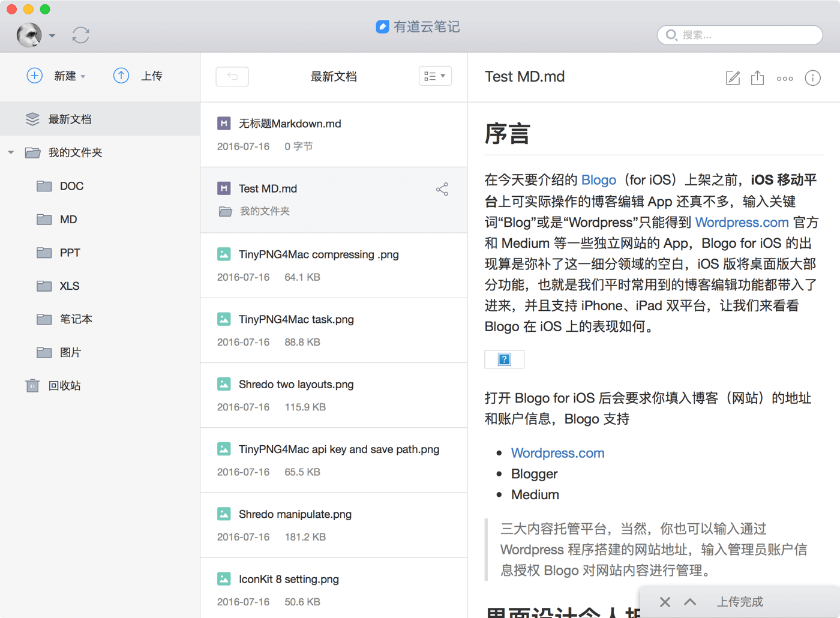
Task: Open TinyPNG4Mac compressing .png
Action: pyautogui.click(x=334, y=265)
